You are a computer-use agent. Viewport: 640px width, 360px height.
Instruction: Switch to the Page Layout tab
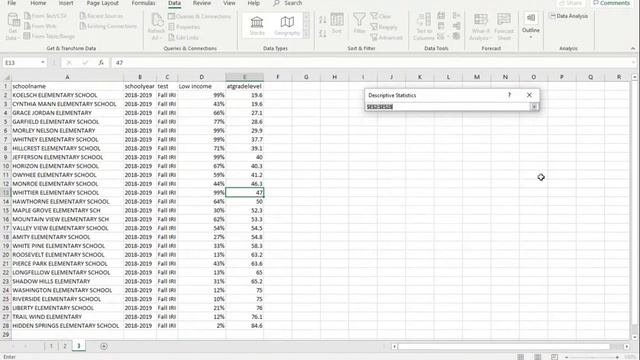pos(102,3)
